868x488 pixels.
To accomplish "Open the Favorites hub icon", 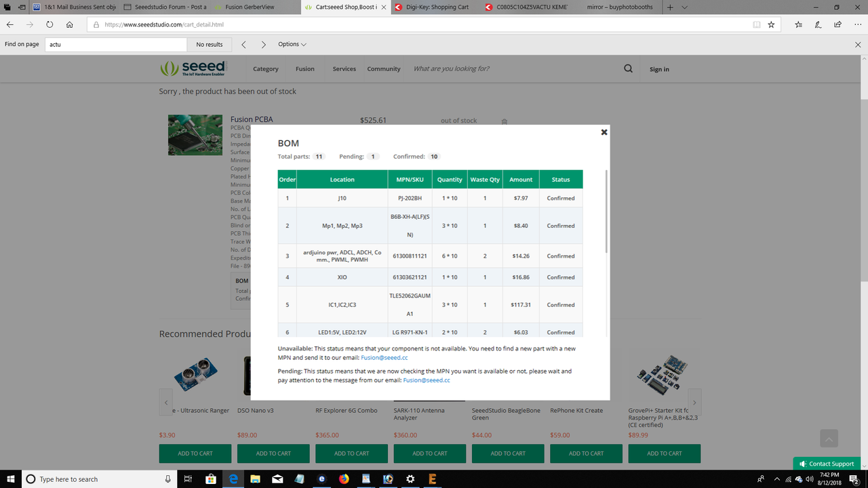I will [798, 24].
